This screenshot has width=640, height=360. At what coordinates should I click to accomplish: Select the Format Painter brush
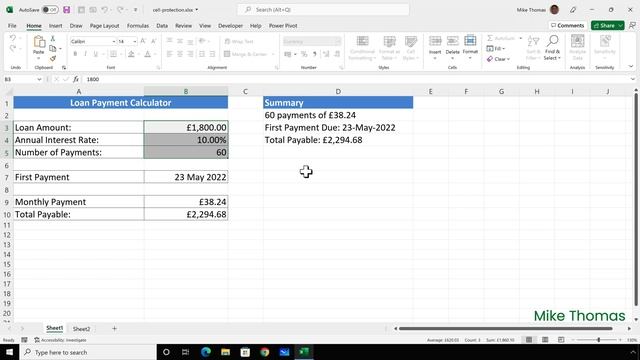point(53,58)
